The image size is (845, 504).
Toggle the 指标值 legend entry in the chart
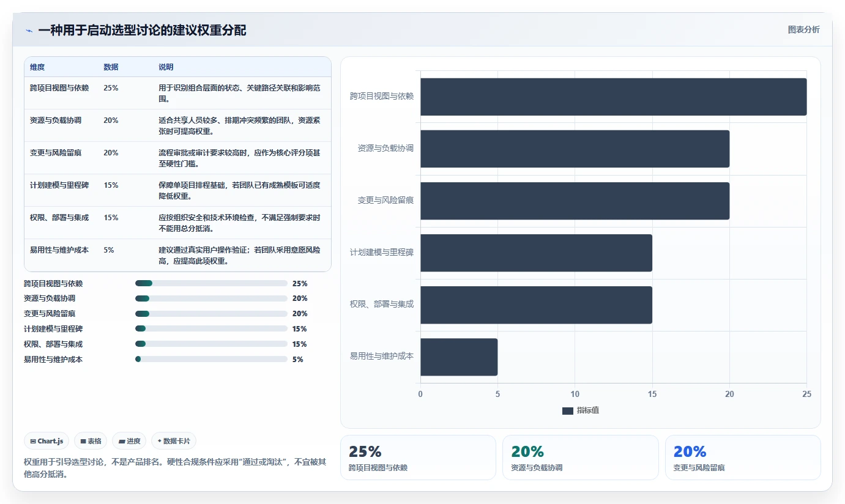pyautogui.click(x=581, y=410)
